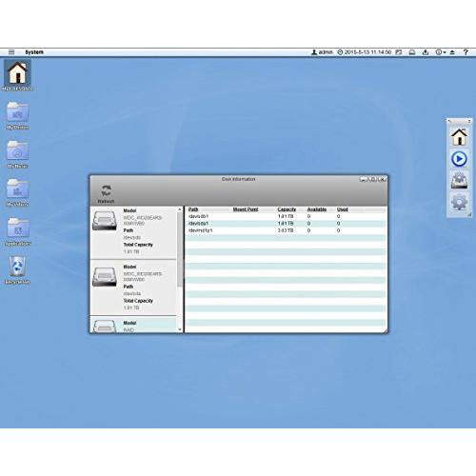This screenshot has height=476, width=476.
Task: Sort by the Mount Point column header
Action: click(246, 209)
